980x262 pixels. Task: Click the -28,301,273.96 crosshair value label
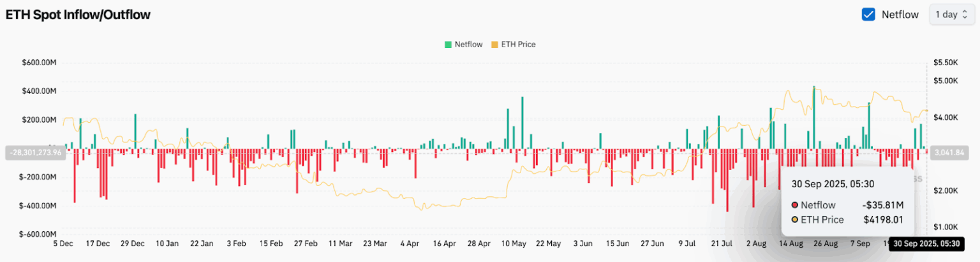pos(34,153)
